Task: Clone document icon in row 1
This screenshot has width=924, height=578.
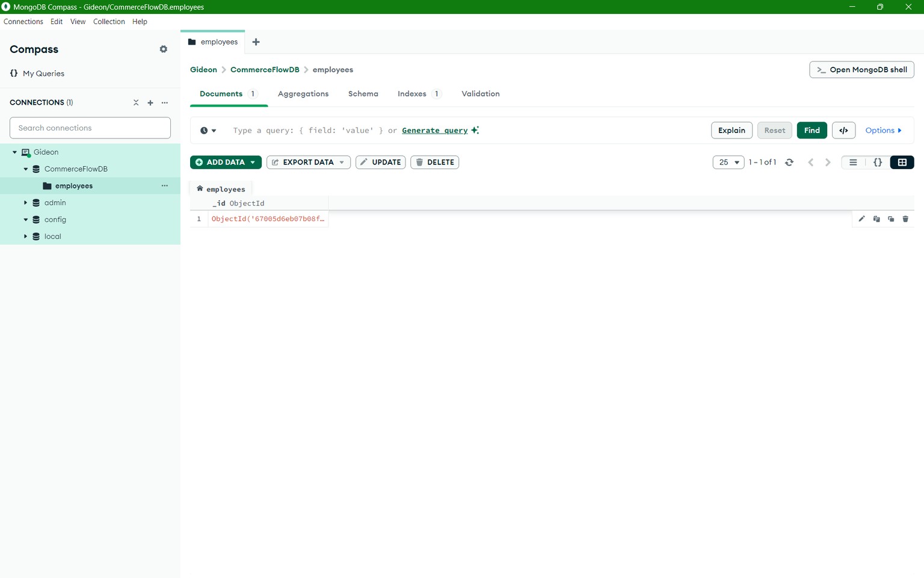Action: pos(891,219)
